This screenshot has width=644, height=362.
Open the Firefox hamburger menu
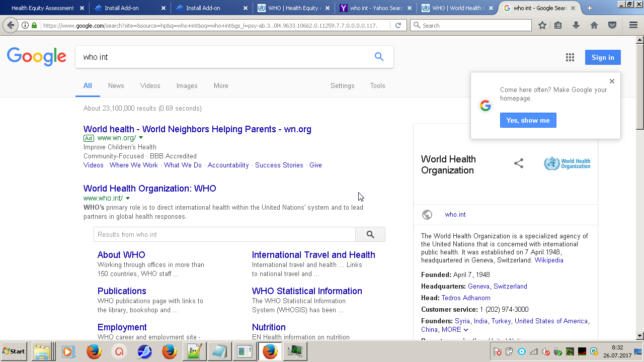click(x=633, y=26)
